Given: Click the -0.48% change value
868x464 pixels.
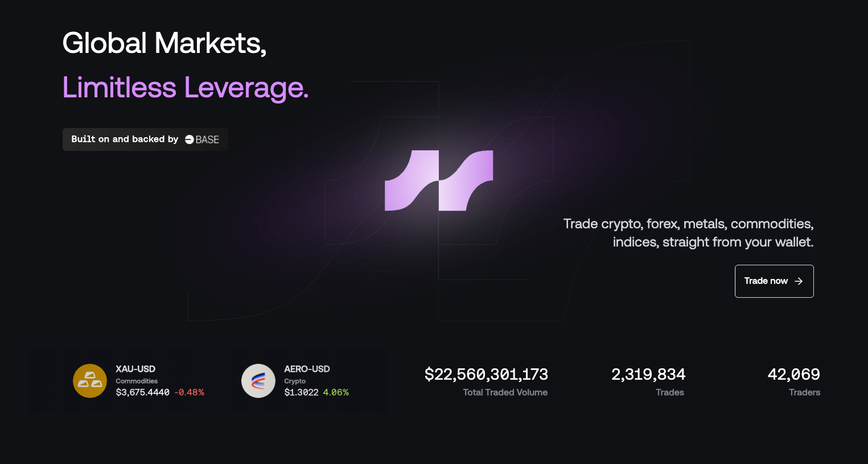Looking at the screenshot, I should pyautogui.click(x=189, y=392).
